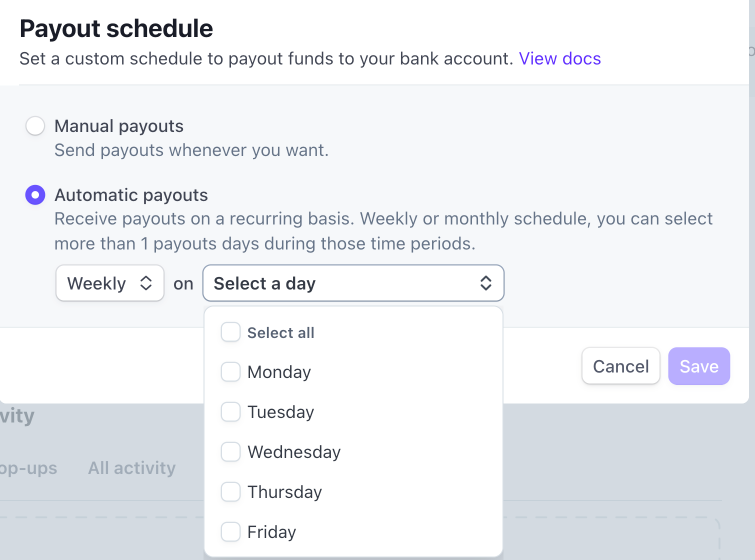This screenshot has height=560, width=755.
Task: Toggle the Thursday checkbox
Action: click(231, 492)
